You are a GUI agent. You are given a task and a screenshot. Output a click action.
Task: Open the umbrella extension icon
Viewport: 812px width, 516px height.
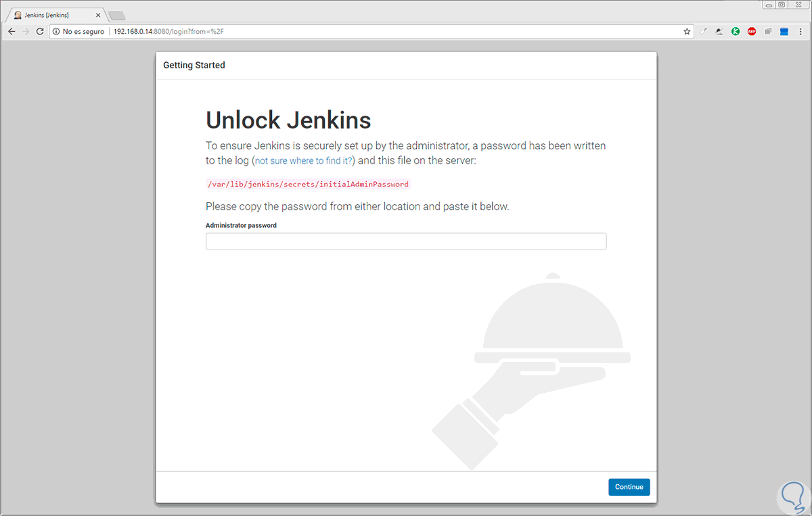[x=720, y=31]
